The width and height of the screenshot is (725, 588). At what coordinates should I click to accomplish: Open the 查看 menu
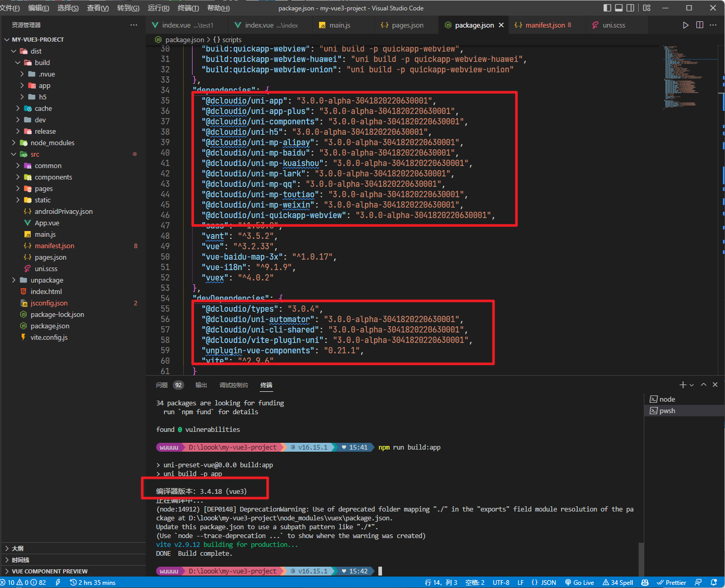98,8
